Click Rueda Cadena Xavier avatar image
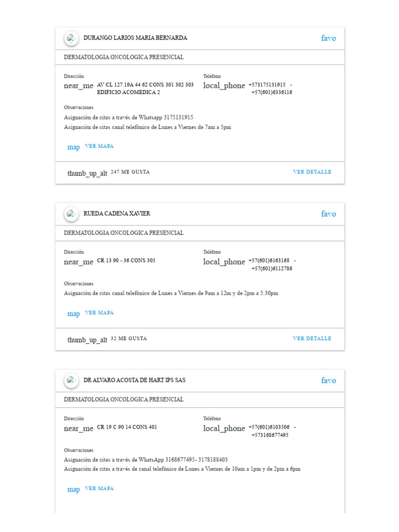The height and width of the screenshot is (532, 399). [x=71, y=214]
